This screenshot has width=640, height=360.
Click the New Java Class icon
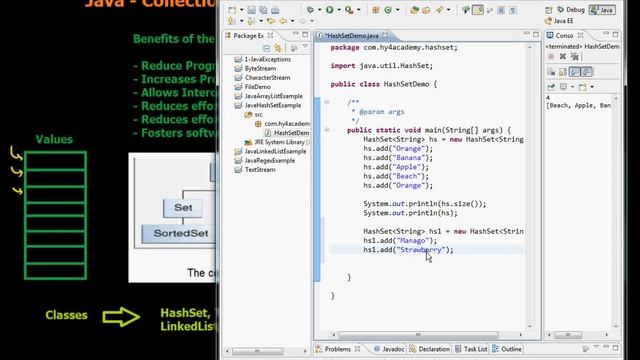coord(388,10)
